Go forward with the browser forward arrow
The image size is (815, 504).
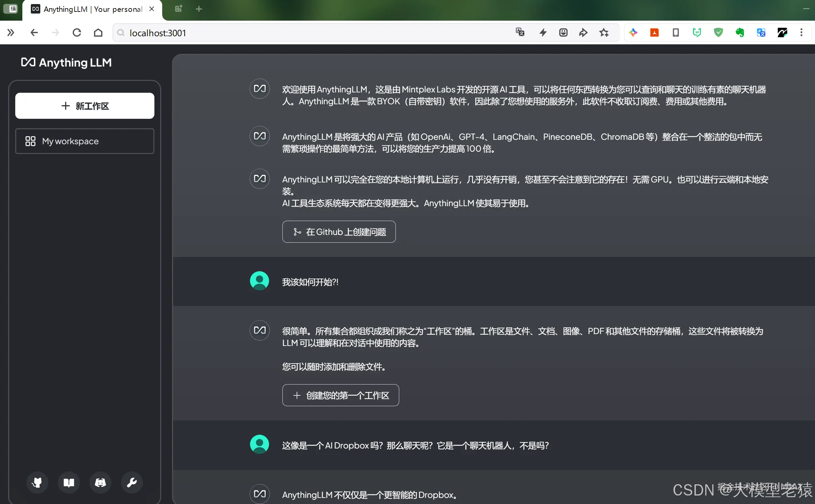click(55, 32)
